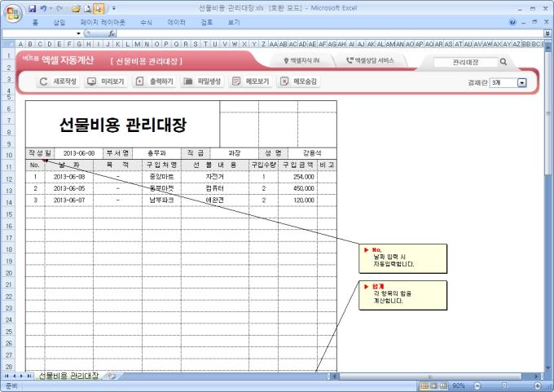
Task: Switch to Normal view icon
Action: 424,385
